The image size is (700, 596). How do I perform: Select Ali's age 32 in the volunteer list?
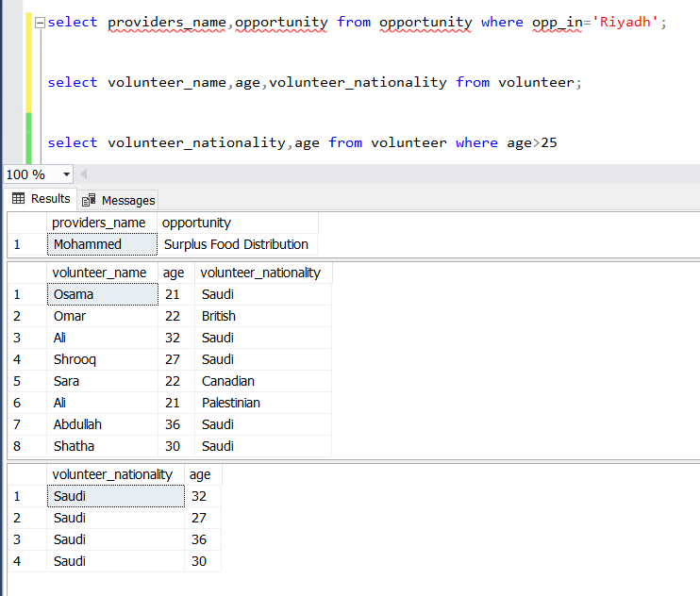pos(176,339)
